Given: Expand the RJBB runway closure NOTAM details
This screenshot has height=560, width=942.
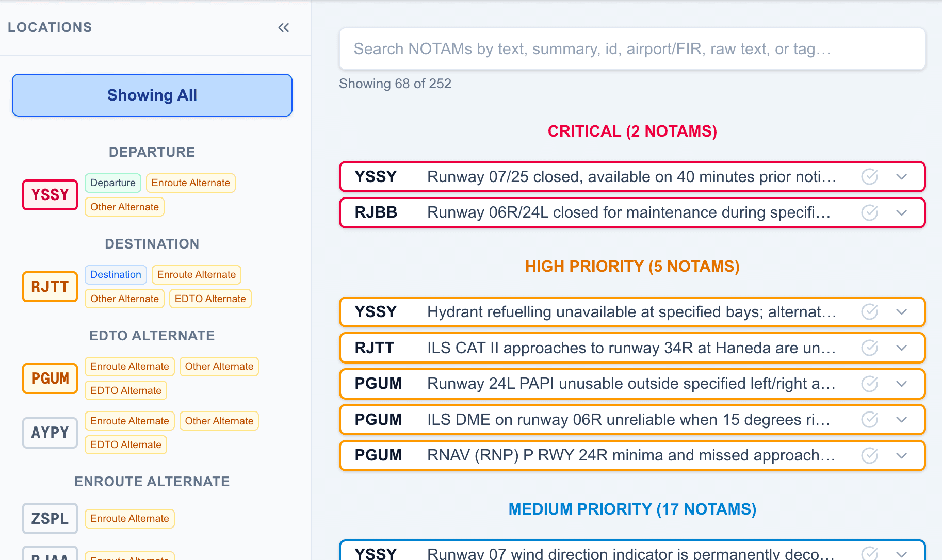Looking at the screenshot, I should coord(902,212).
